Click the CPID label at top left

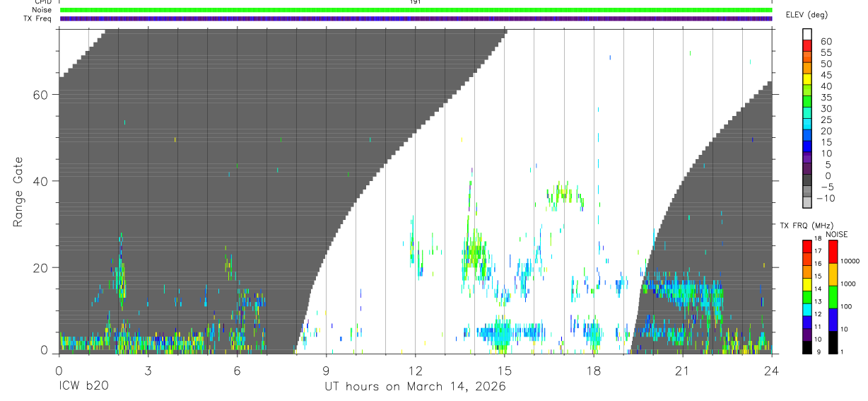(42, 2)
